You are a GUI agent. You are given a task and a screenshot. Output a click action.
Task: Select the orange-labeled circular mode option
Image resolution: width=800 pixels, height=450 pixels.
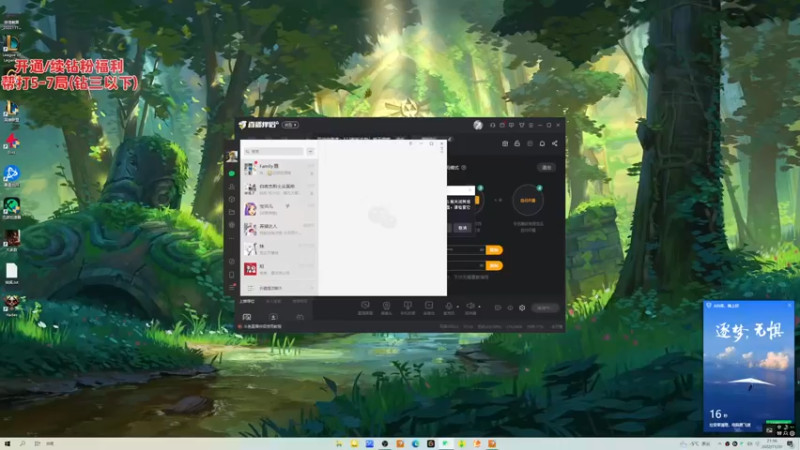coord(528,200)
